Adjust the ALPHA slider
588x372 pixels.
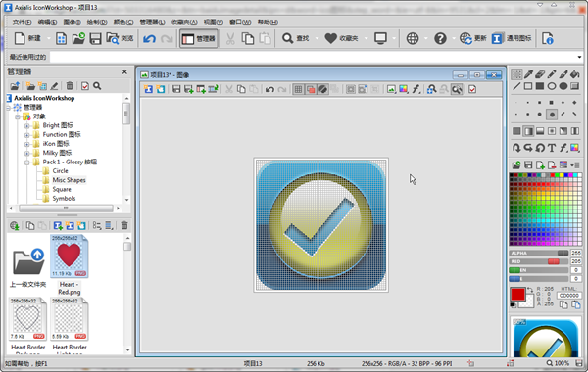coord(539,253)
